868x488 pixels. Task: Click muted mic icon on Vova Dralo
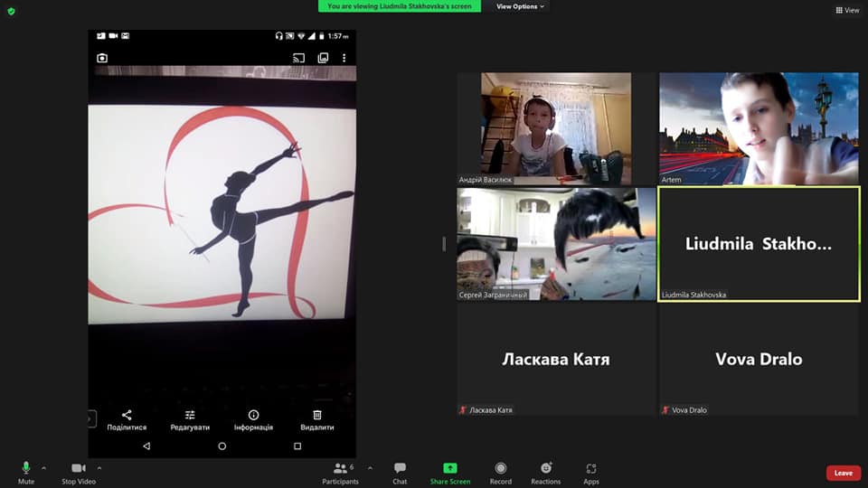coord(665,410)
